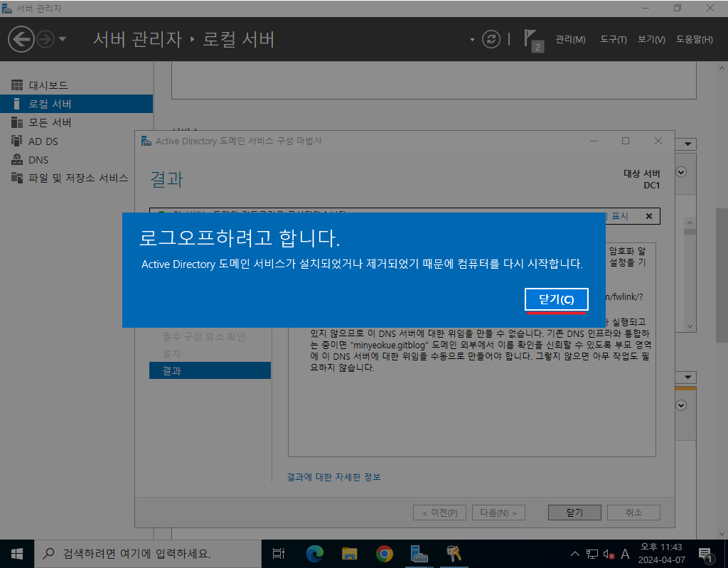Open the lower tasks dropdown behind the wizard

click(x=687, y=377)
